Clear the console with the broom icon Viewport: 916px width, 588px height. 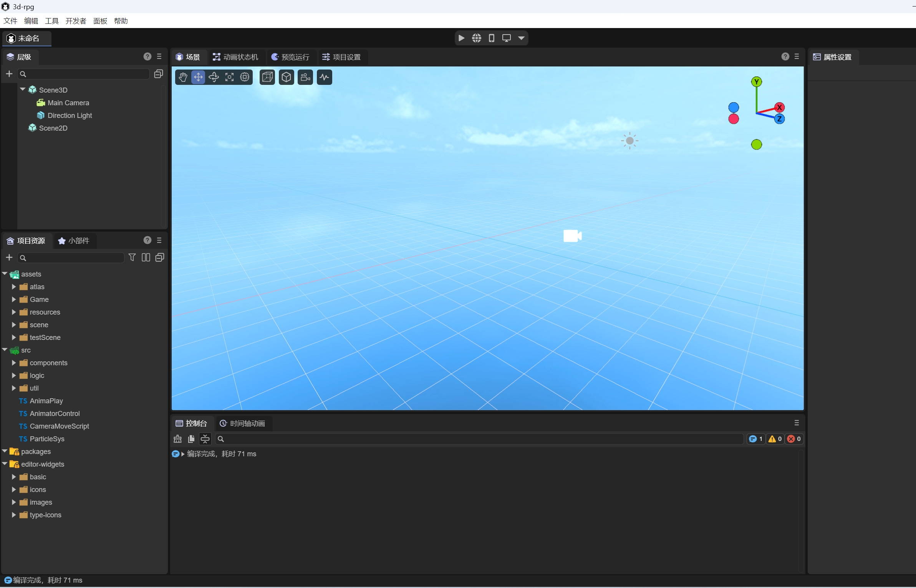click(x=177, y=439)
